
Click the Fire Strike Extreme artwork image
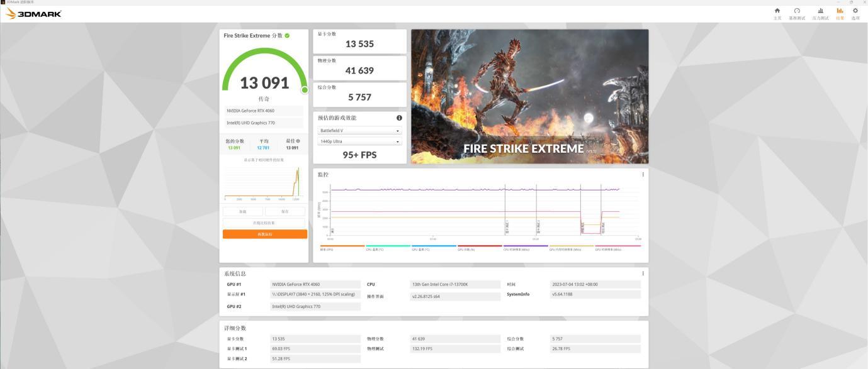529,97
